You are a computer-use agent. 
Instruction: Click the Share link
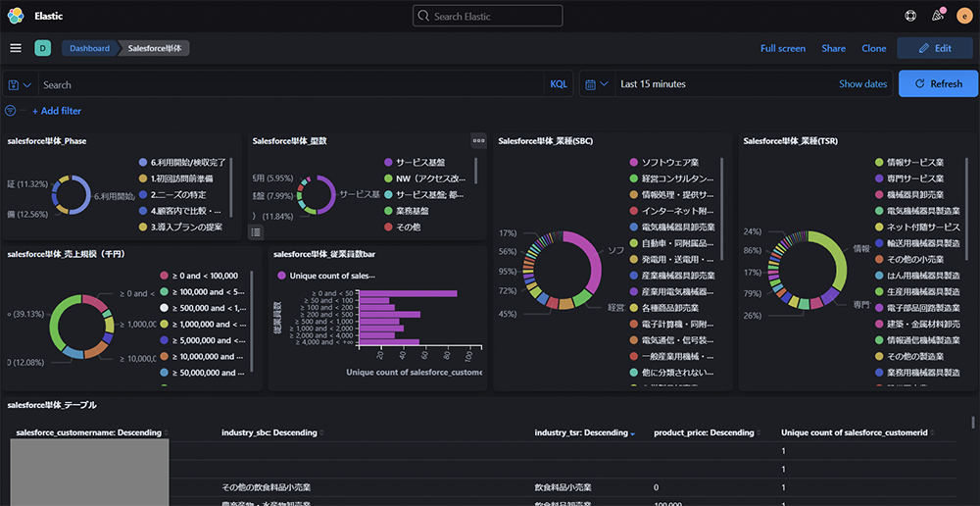834,48
